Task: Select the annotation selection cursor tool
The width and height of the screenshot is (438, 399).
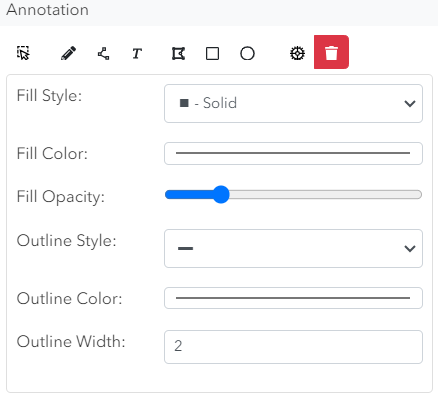Action: point(23,53)
